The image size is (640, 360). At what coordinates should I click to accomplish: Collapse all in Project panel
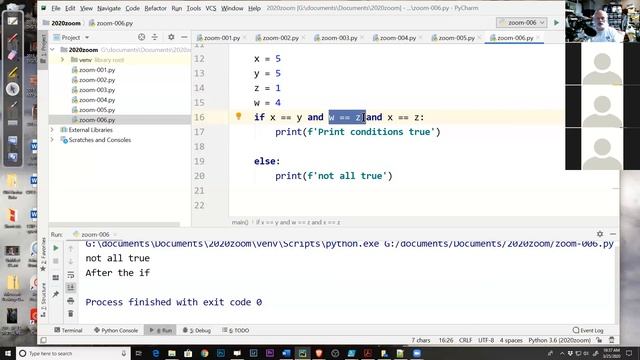[155, 37]
